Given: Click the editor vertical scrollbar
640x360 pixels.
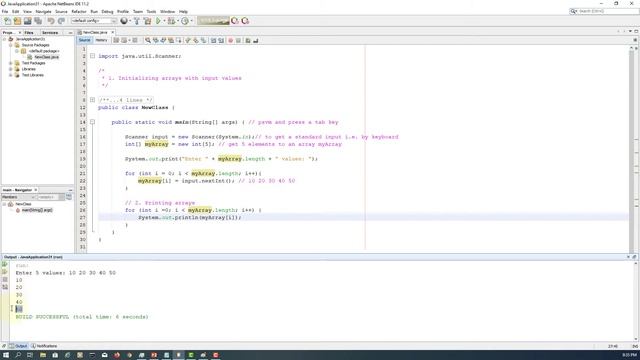Looking at the screenshot, I should (x=631, y=149).
